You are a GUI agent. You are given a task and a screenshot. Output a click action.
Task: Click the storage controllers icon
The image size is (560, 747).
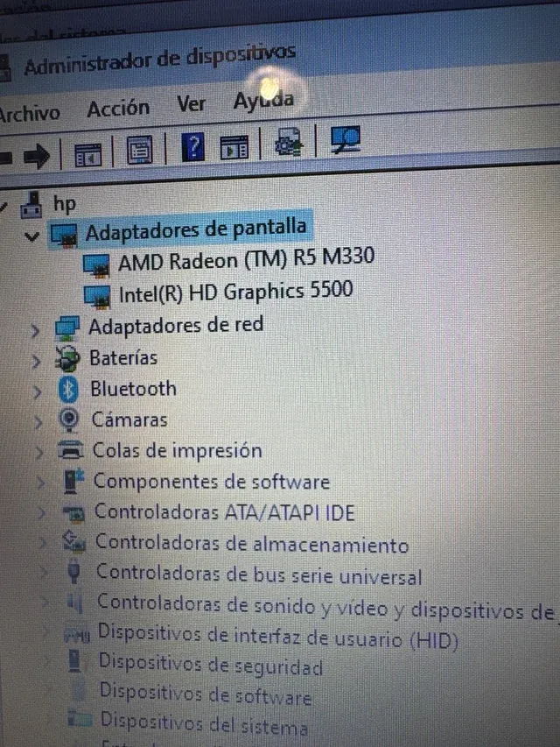(74, 542)
